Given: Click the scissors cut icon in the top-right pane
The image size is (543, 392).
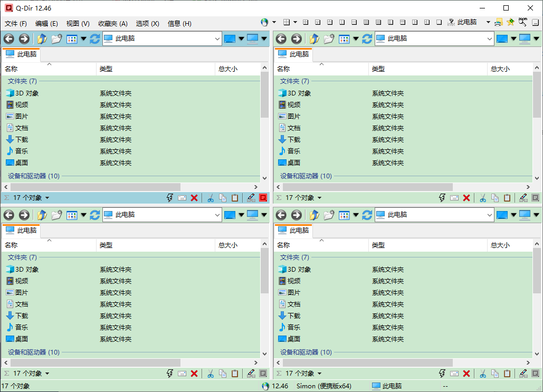Looking at the screenshot, I should tap(482, 198).
